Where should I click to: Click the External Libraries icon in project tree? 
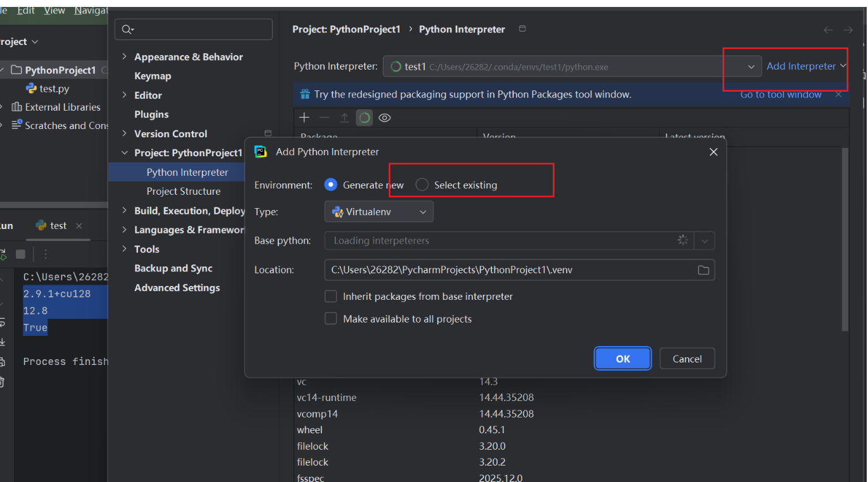[17, 107]
